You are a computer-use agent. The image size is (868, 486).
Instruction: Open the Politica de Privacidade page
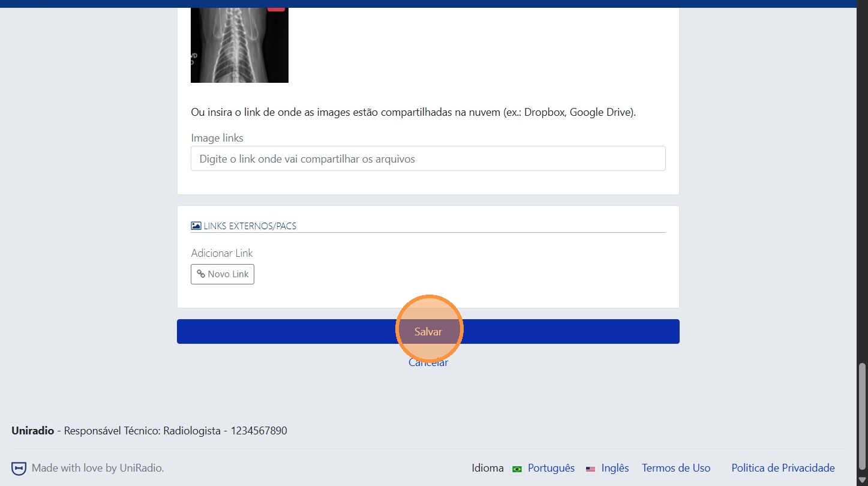click(783, 468)
